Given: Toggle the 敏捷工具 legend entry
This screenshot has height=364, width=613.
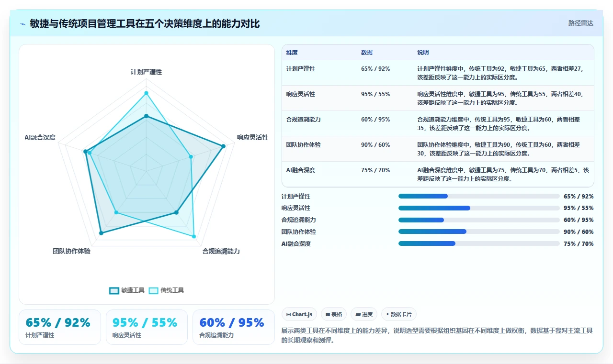Looking at the screenshot, I should (x=127, y=290).
